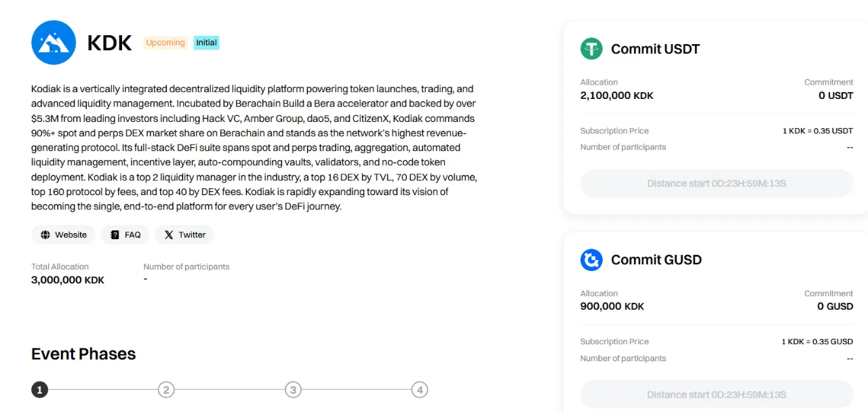Select event phase step 4
The image size is (868, 412).
tap(420, 390)
